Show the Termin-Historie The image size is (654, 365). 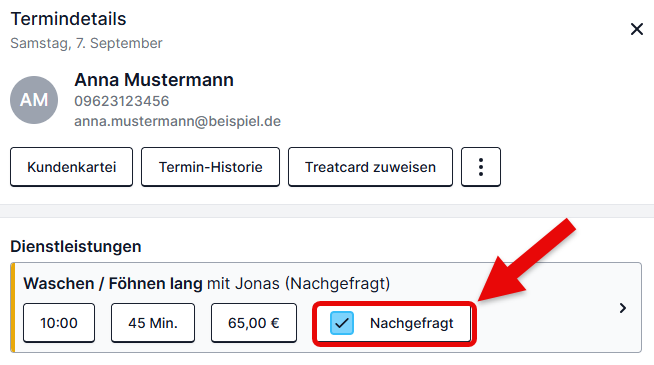[210, 167]
